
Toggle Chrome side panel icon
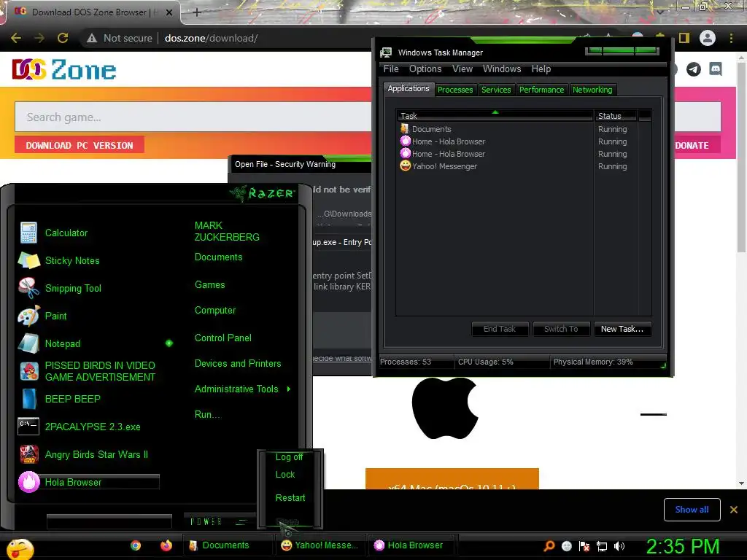tap(684, 38)
